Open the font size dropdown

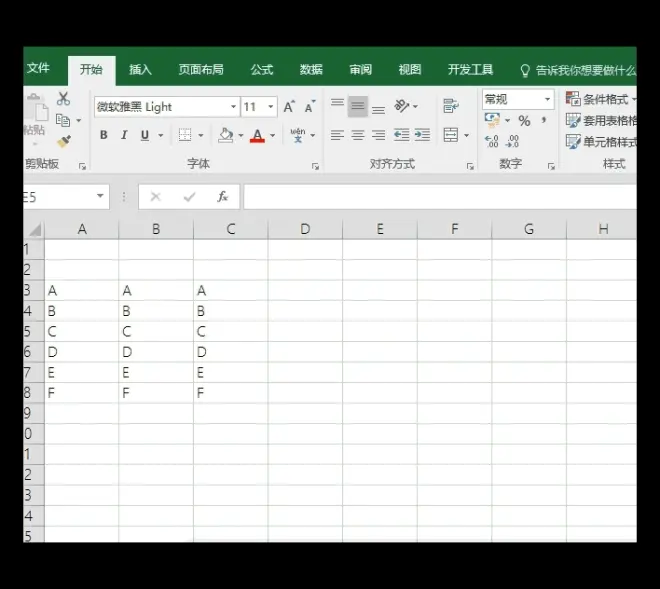[271, 107]
